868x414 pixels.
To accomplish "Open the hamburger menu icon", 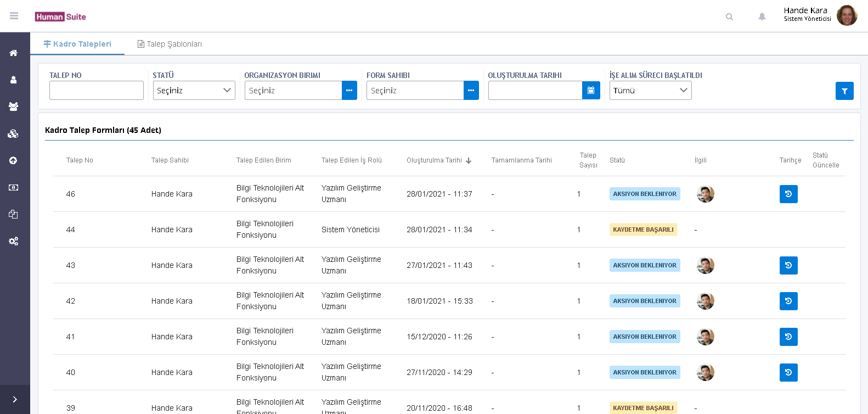I will (14, 16).
